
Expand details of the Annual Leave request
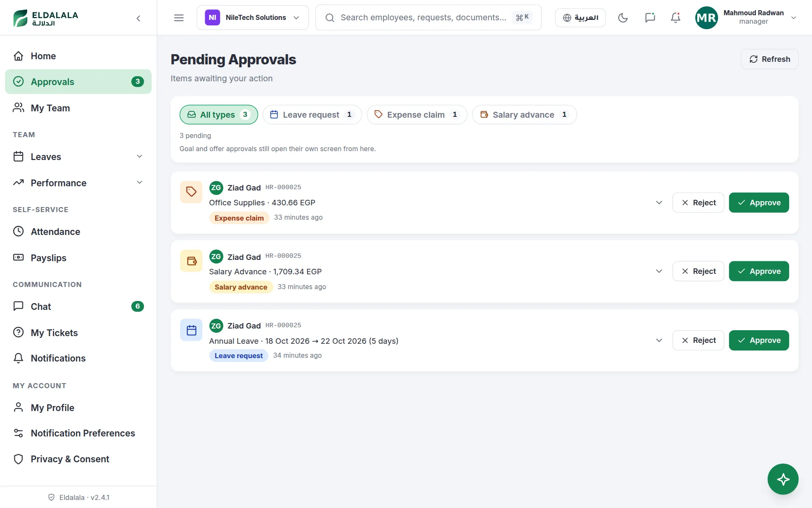[x=659, y=340]
